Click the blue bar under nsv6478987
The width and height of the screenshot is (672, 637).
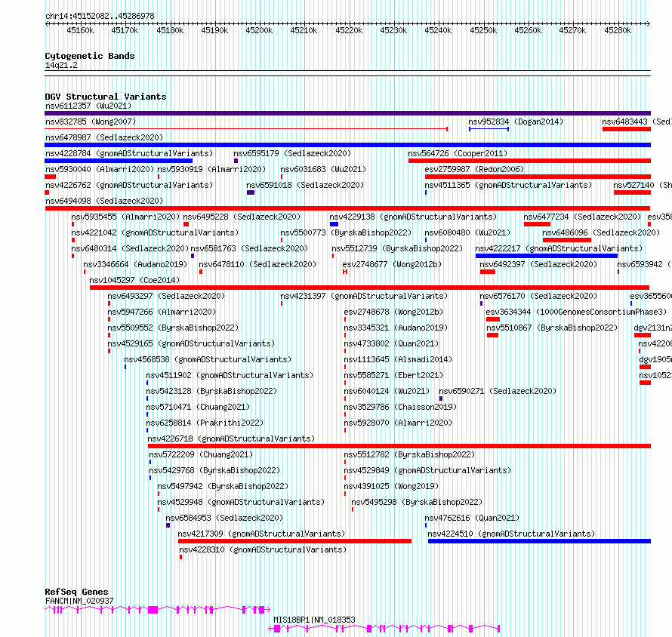click(347, 145)
